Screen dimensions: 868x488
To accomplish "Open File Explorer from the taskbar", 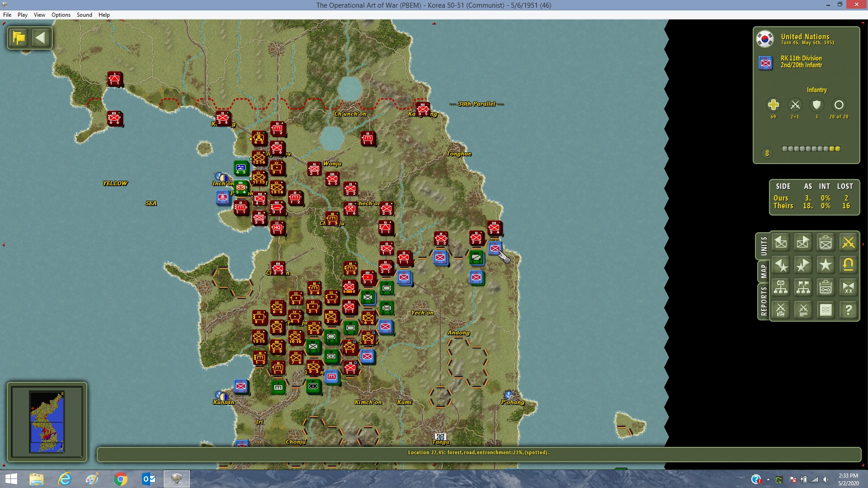I will [x=37, y=479].
